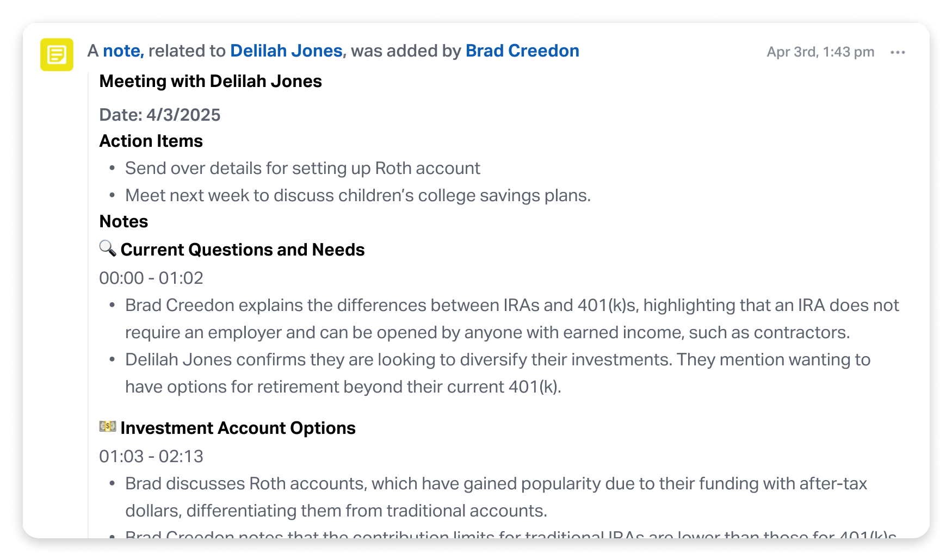Click the 'Meeting with Delilah Jones' title

click(x=211, y=81)
